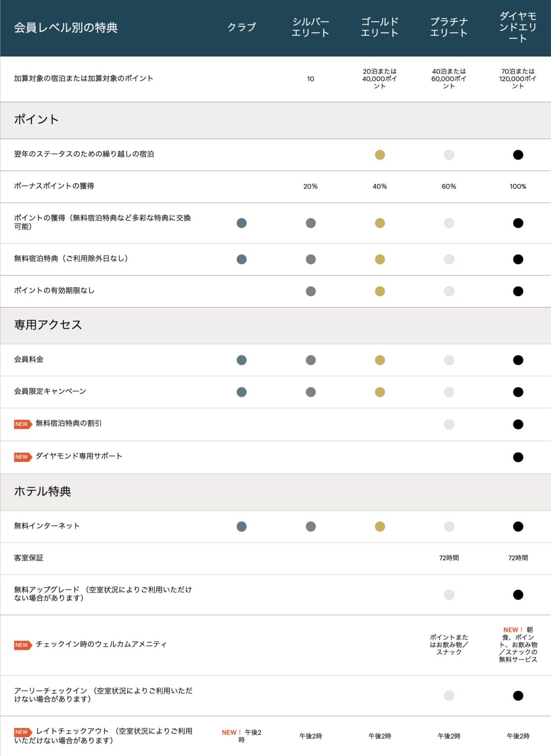Expand the 専用アクセス section header
551x756 pixels.
click(275, 325)
